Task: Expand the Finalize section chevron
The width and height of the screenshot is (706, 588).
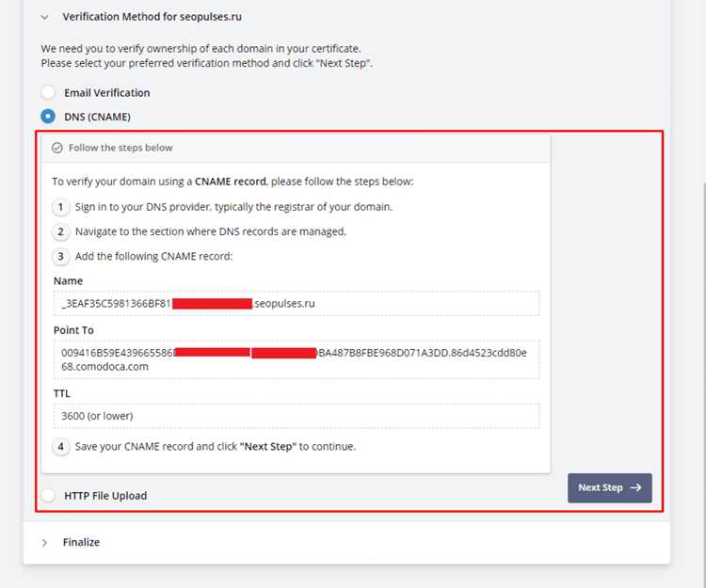Action: [44, 543]
